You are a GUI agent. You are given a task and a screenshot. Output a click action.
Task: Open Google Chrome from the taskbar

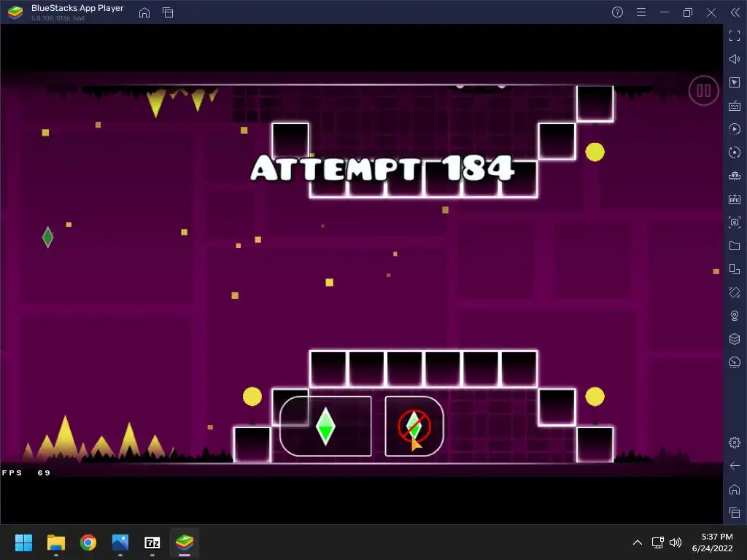tap(88, 542)
